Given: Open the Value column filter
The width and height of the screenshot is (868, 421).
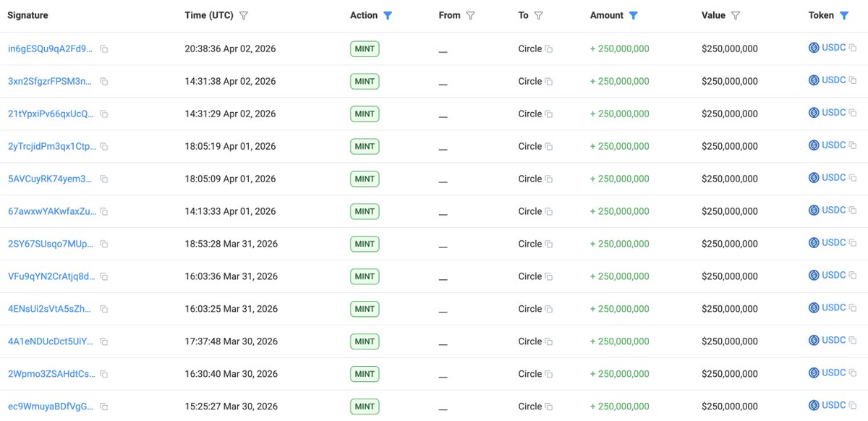Looking at the screenshot, I should 736,15.
